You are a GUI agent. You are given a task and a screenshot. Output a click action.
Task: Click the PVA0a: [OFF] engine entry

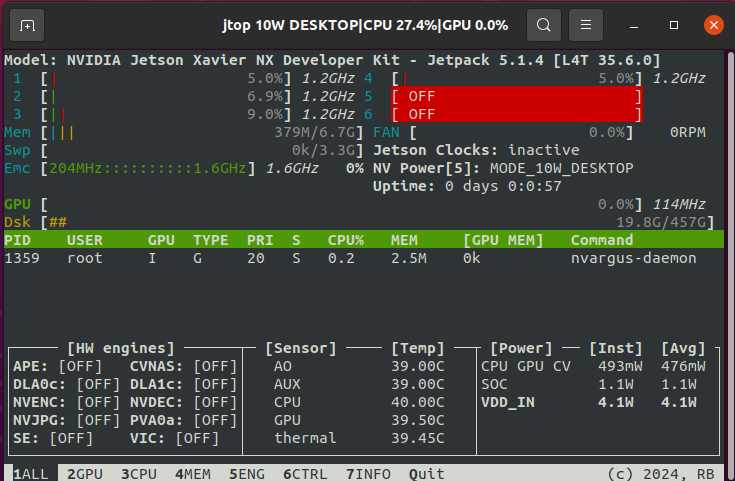tap(184, 420)
